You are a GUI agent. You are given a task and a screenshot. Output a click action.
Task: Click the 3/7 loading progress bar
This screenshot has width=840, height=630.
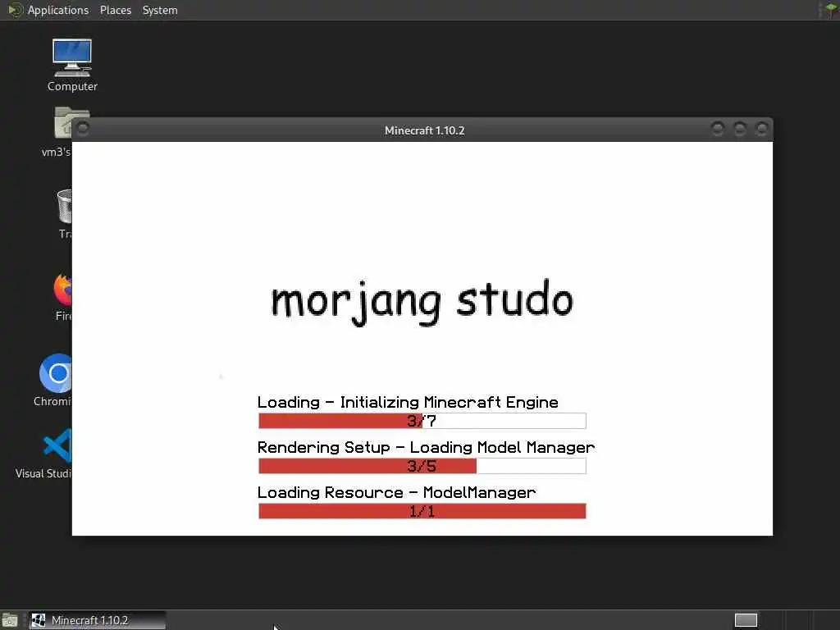[422, 421]
